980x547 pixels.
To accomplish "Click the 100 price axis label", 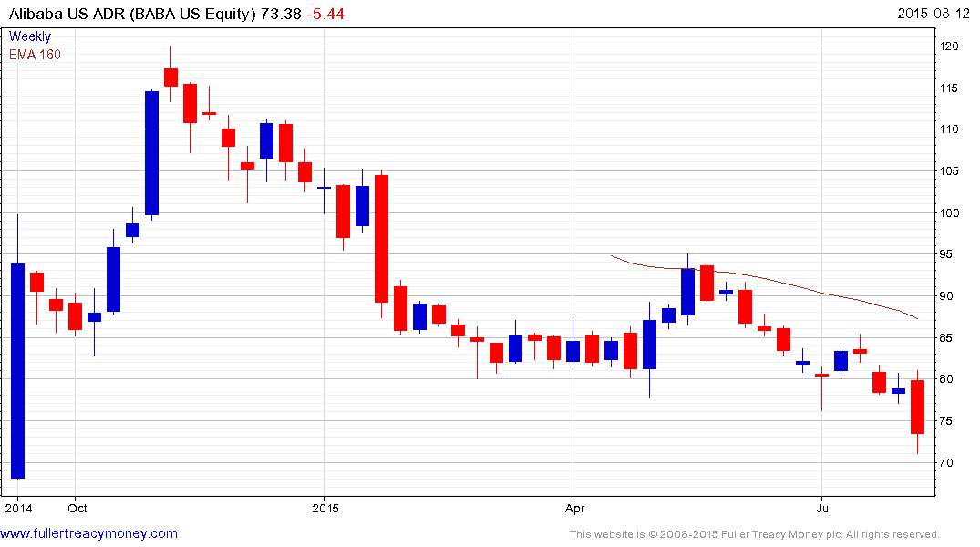I will [949, 213].
